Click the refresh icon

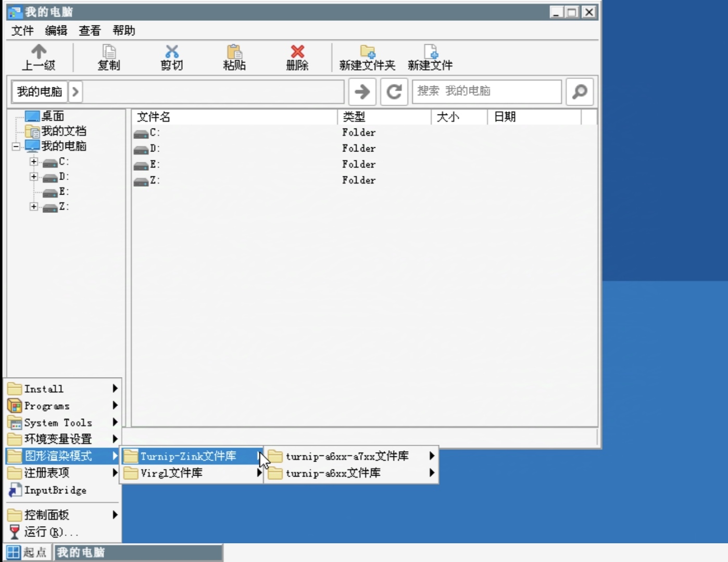(x=394, y=92)
